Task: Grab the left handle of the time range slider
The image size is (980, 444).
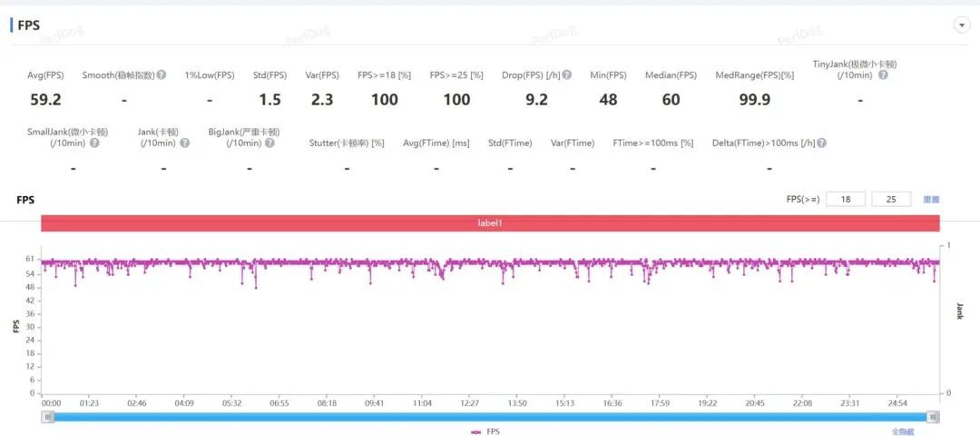Action: (49, 417)
